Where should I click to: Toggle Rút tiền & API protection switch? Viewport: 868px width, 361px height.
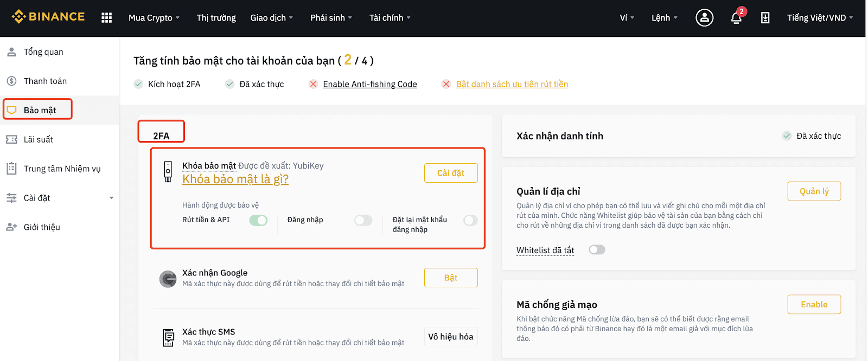point(258,220)
